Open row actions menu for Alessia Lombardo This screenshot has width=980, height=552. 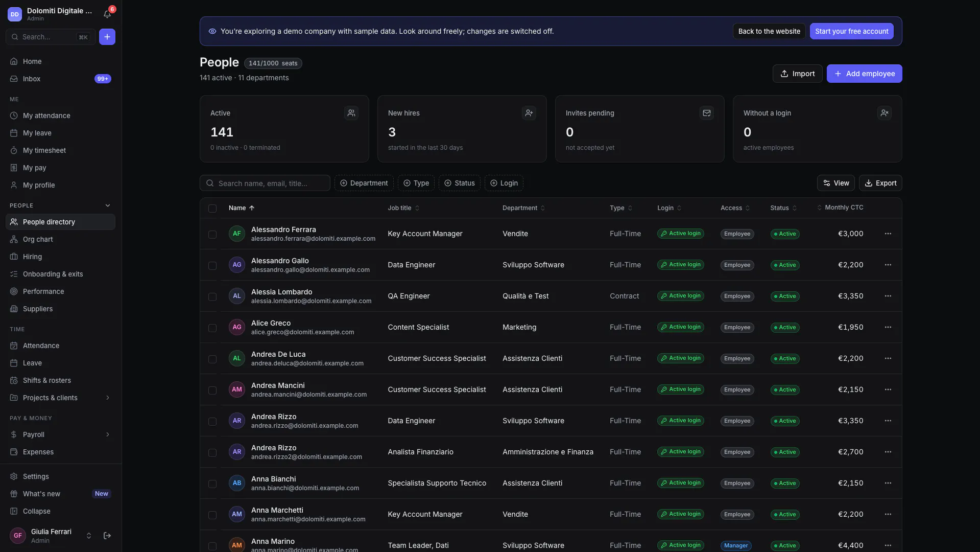coord(888,296)
